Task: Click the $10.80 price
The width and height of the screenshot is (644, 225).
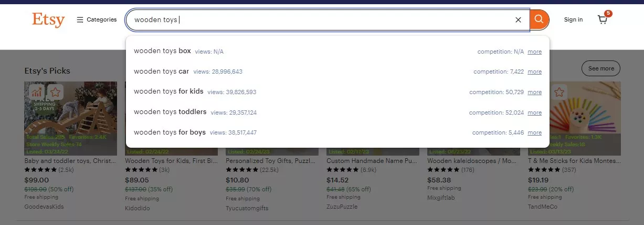Action: click(236, 179)
